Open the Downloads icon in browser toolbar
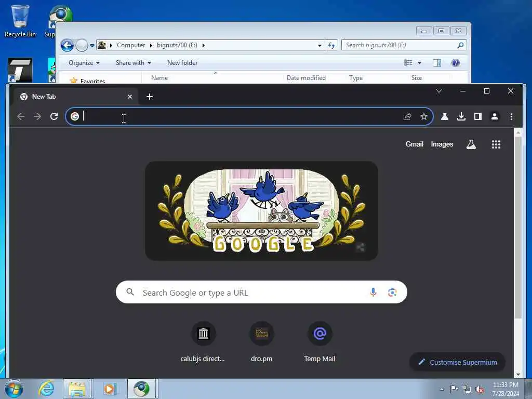 point(461,117)
